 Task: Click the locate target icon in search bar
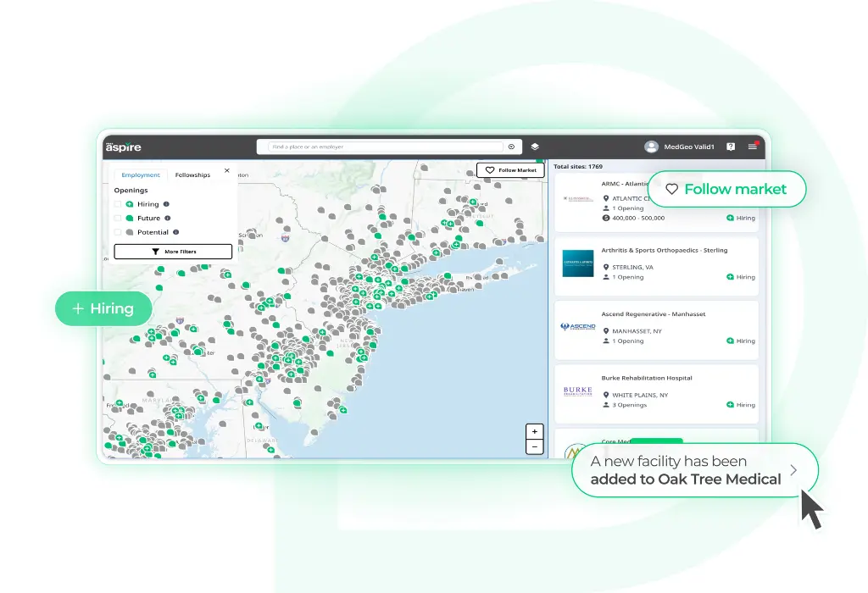click(x=511, y=147)
